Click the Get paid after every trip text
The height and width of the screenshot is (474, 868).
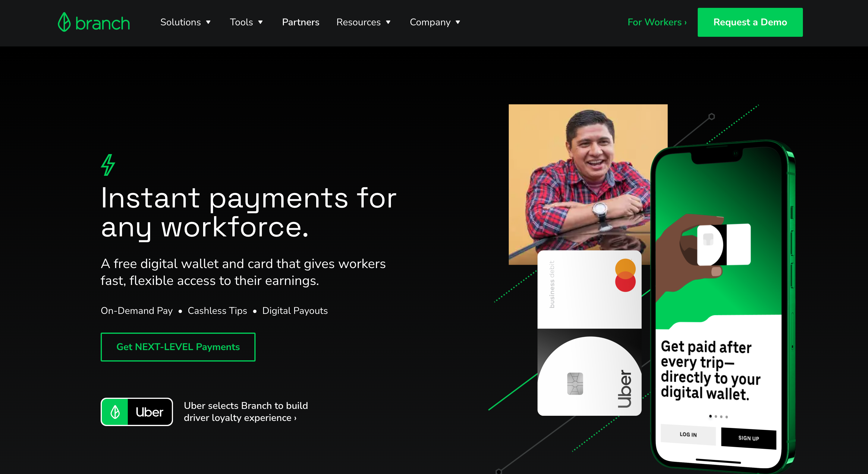tap(710, 370)
